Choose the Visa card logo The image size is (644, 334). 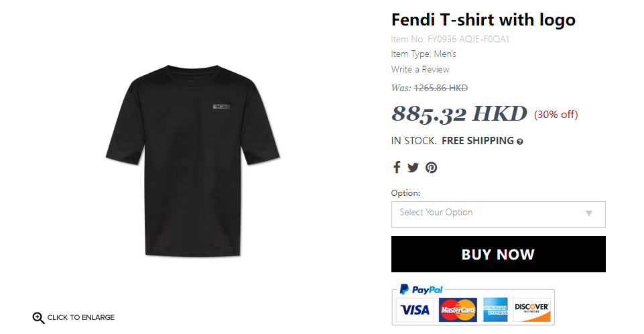(415, 310)
